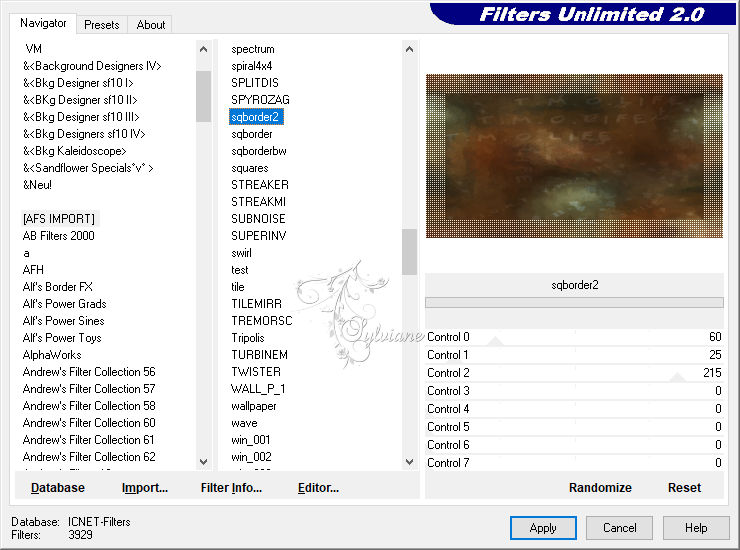740x550 pixels.
Task: Click Import... button
Action: tap(145, 488)
